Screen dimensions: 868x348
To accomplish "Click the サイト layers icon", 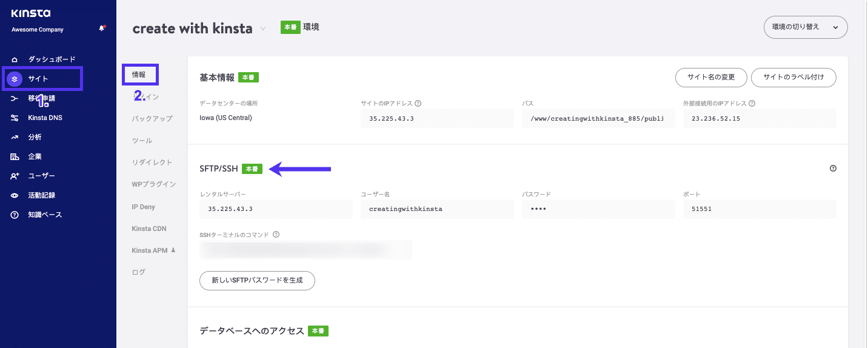I will point(15,79).
